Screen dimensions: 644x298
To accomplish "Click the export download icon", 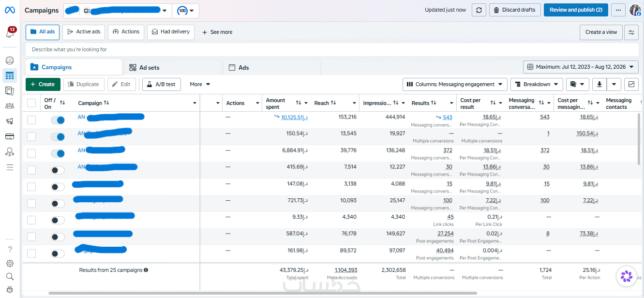I will click(x=599, y=84).
